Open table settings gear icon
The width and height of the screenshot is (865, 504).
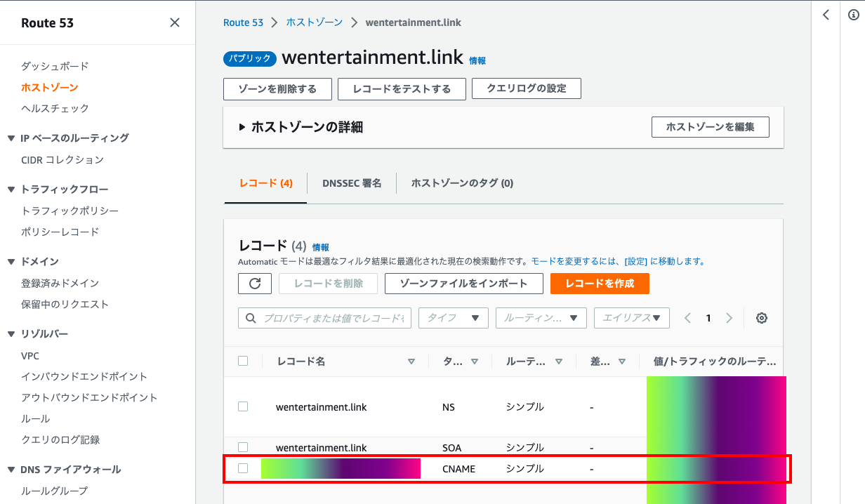[761, 318]
